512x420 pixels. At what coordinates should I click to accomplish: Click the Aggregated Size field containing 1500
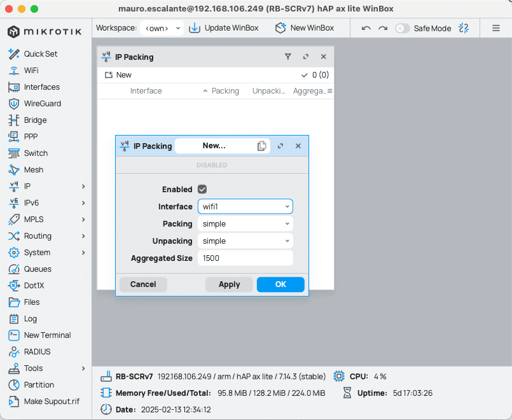[245, 258]
